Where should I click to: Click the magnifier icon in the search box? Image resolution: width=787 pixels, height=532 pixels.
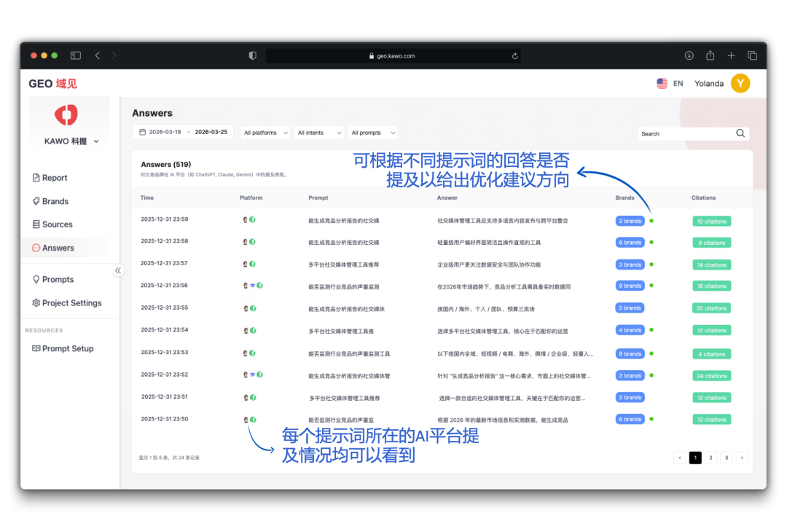(x=740, y=133)
